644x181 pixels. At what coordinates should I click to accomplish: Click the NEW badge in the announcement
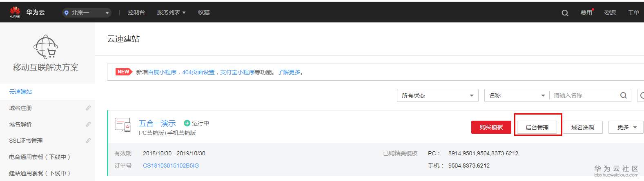click(124, 72)
